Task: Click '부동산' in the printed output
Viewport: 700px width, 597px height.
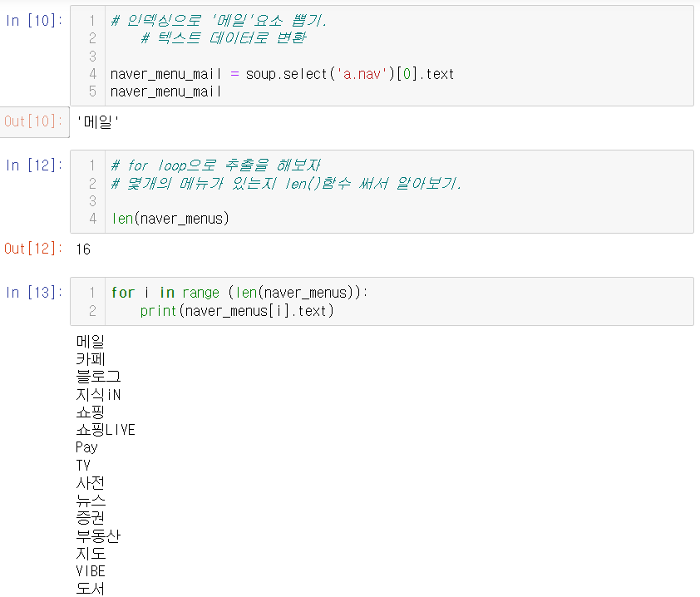Action: coord(98,535)
